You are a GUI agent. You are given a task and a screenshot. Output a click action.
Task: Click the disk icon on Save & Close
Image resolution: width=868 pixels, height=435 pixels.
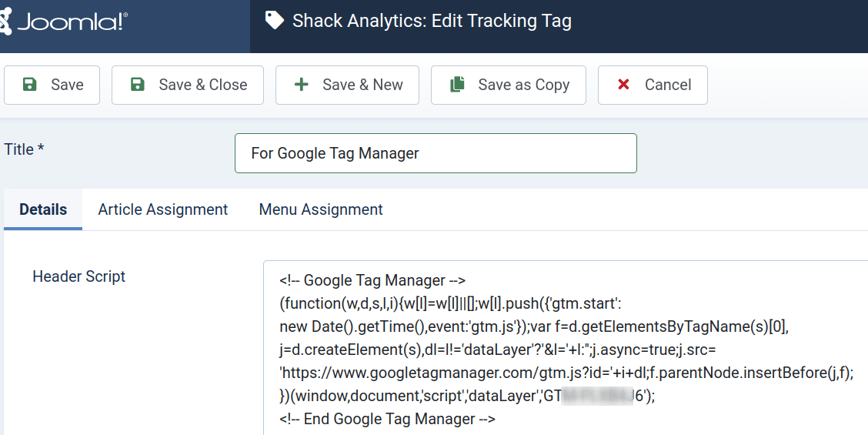click(x=137, y=85)
